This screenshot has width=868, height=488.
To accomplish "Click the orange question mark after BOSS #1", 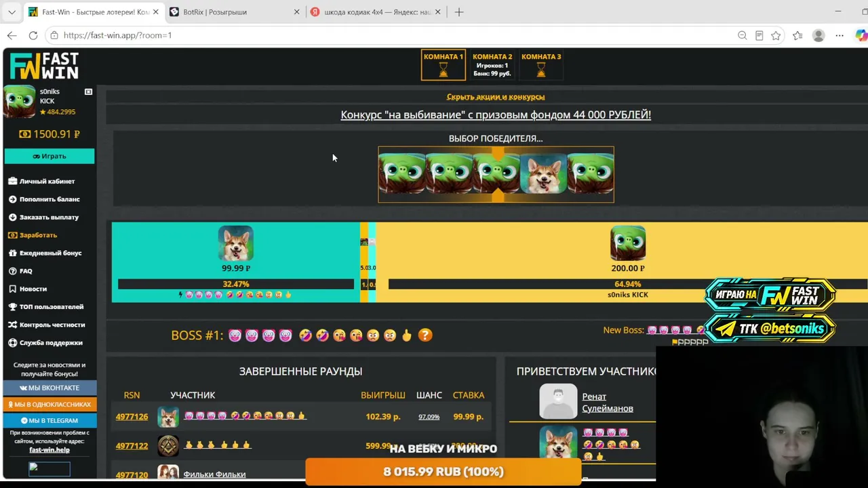I will point(425,335).
